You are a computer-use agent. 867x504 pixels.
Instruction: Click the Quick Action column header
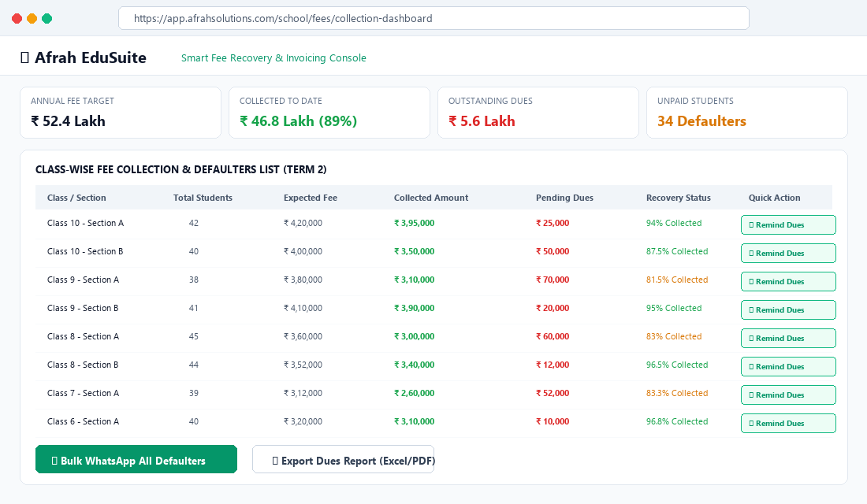774,198
